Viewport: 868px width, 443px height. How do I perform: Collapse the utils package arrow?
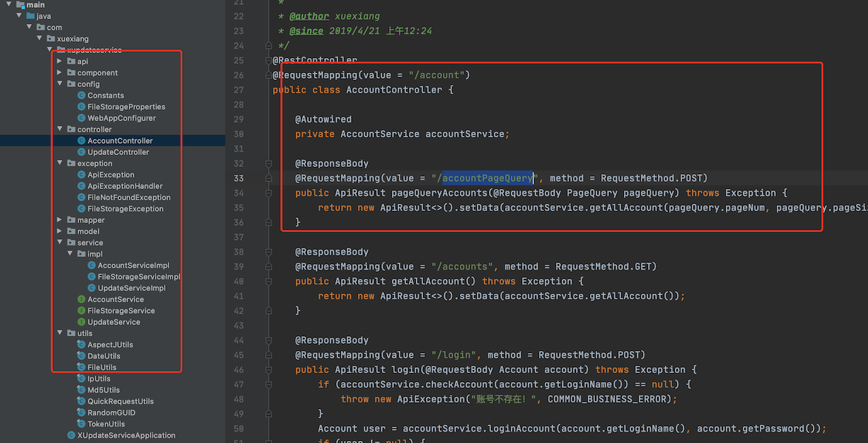[x=60, y=333]
